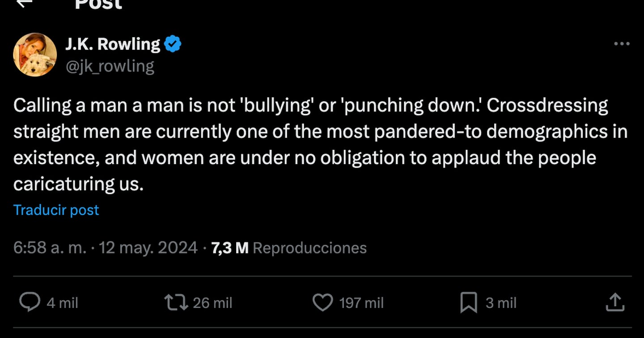Open J.K. Rowling's profile picture
The image size is (644, 338).
click(x=35, y=55)
